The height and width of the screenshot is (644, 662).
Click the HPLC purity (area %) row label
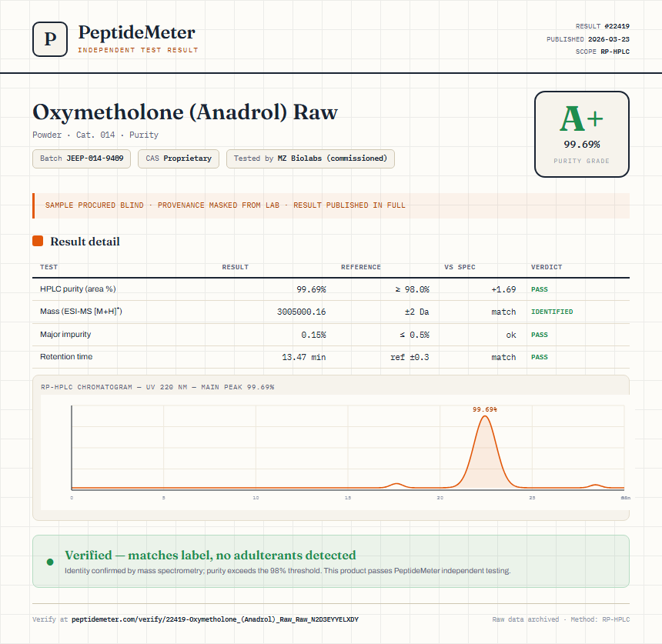[x=78, y=289]
